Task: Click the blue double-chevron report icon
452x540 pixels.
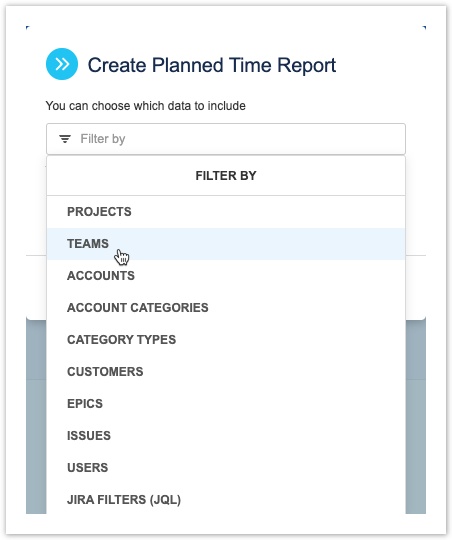Action: point(62,64)
